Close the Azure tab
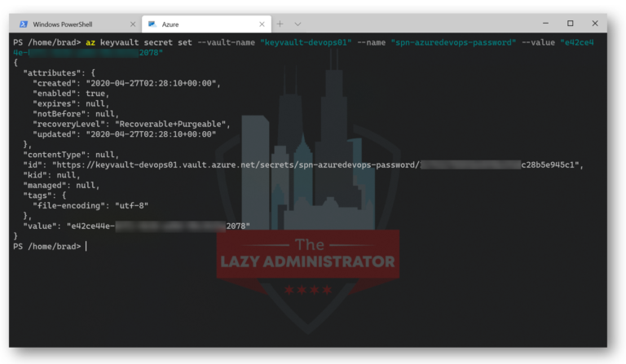This screenshot has height=364, width=626. pyautogui.click(x=262, y=24)
